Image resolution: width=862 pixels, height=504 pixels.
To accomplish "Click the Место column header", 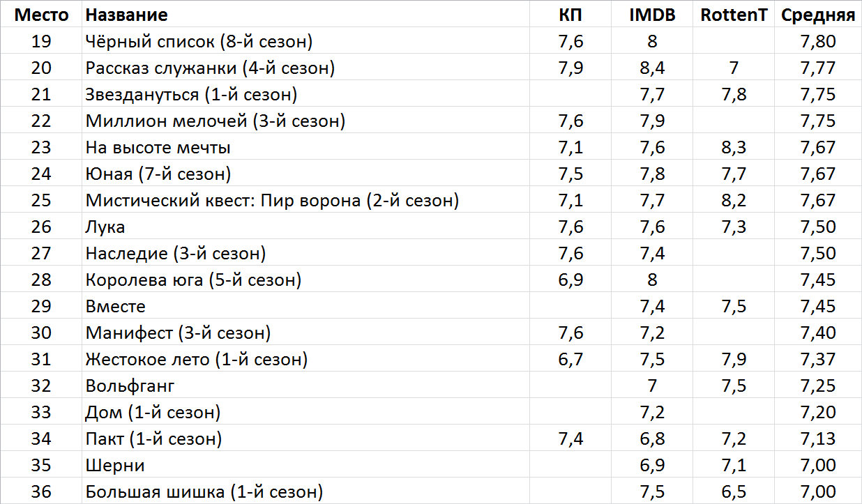I will click(42, 15).
